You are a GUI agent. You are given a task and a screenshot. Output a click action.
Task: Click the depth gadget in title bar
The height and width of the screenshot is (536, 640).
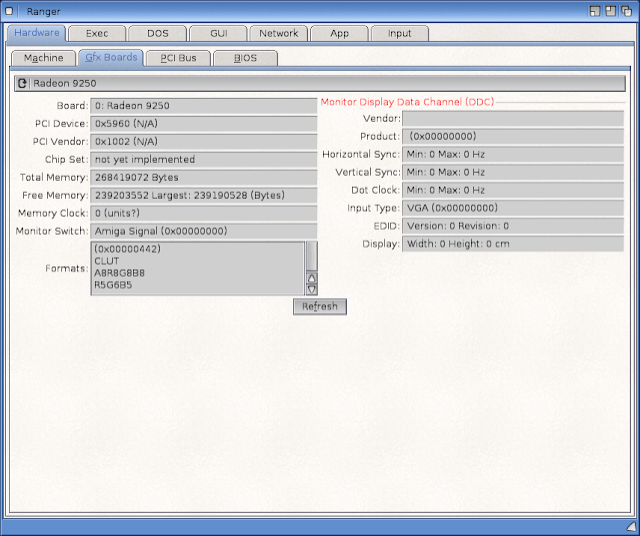(627, 10)
